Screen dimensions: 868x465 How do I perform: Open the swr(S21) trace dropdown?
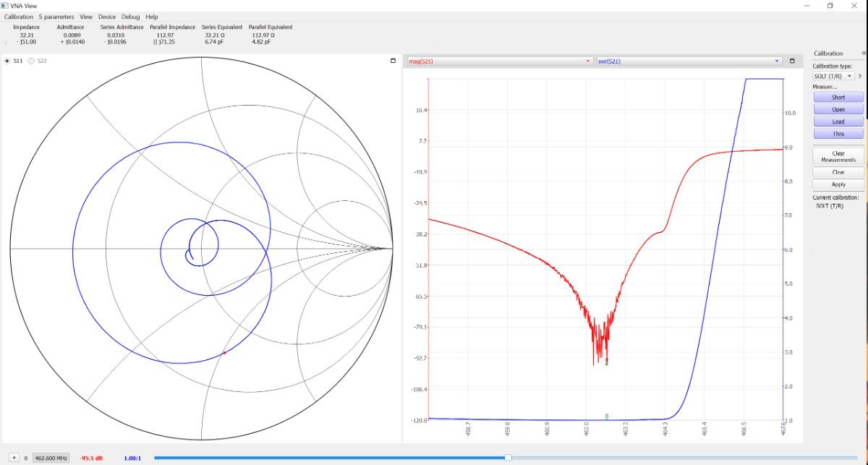[689, 61]
